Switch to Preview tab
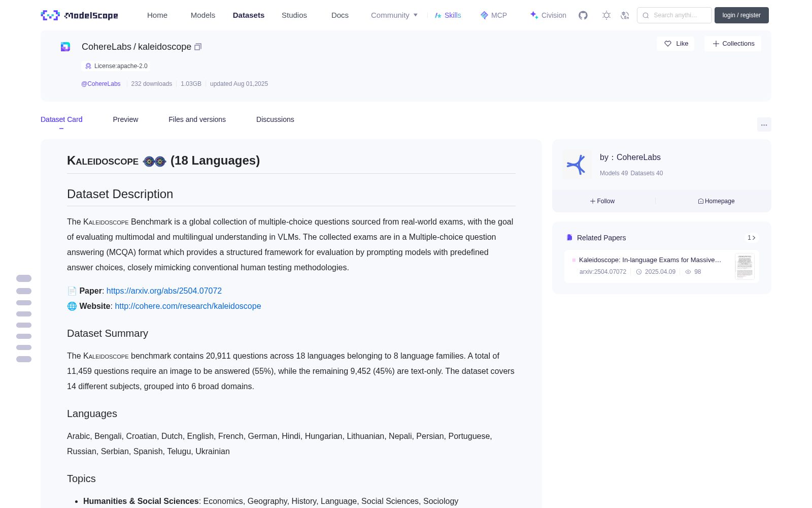Screen dimensions: 812x508 tap(125, 119)
